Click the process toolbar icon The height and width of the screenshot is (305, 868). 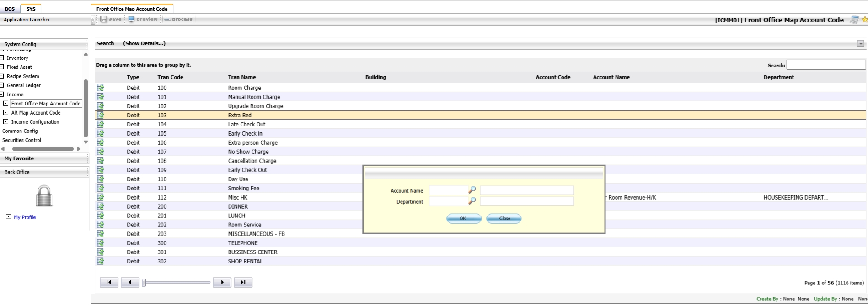[x=167, y=19]
